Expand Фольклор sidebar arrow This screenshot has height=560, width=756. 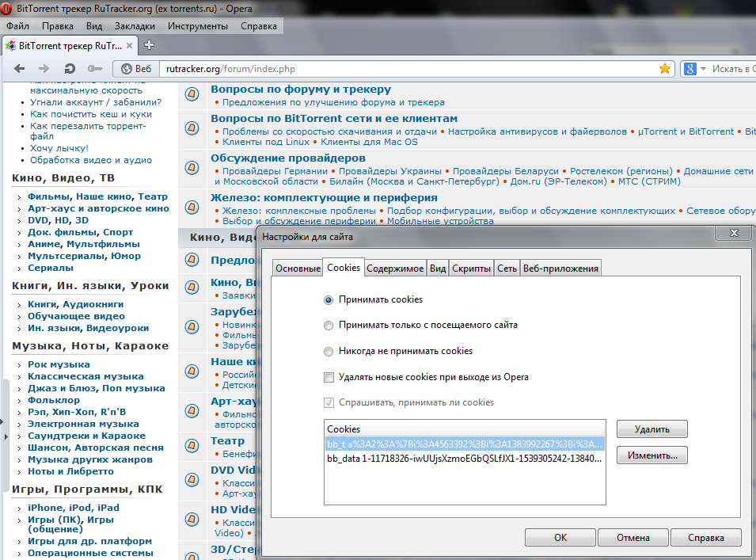point(19,402)
